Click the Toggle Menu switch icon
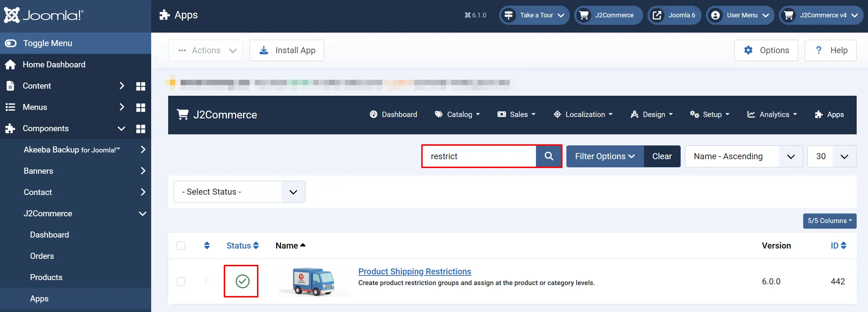This screenshot has width=868, height=312. [11, 43]
